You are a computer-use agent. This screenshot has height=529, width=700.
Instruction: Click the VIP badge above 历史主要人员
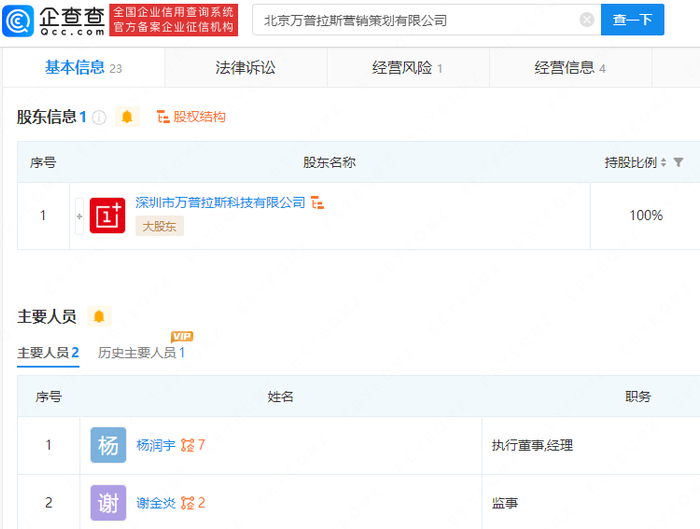pos(182,336)
